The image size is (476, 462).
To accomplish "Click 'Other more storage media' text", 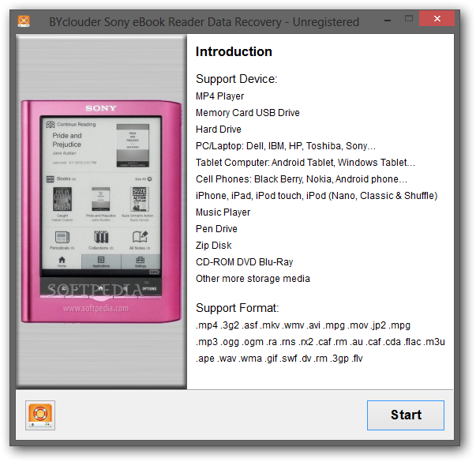I will click(x=253, y=279).
